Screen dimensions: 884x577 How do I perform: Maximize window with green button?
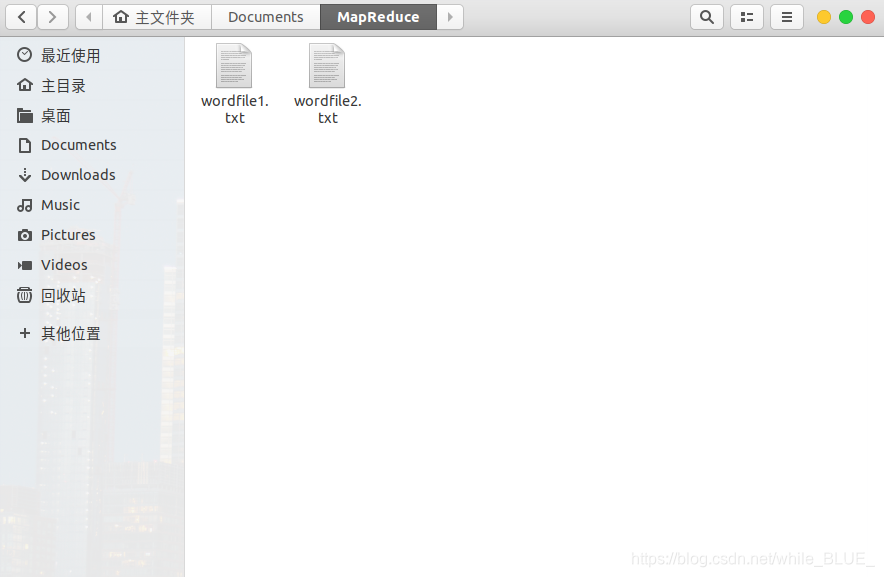coord(846,17)
